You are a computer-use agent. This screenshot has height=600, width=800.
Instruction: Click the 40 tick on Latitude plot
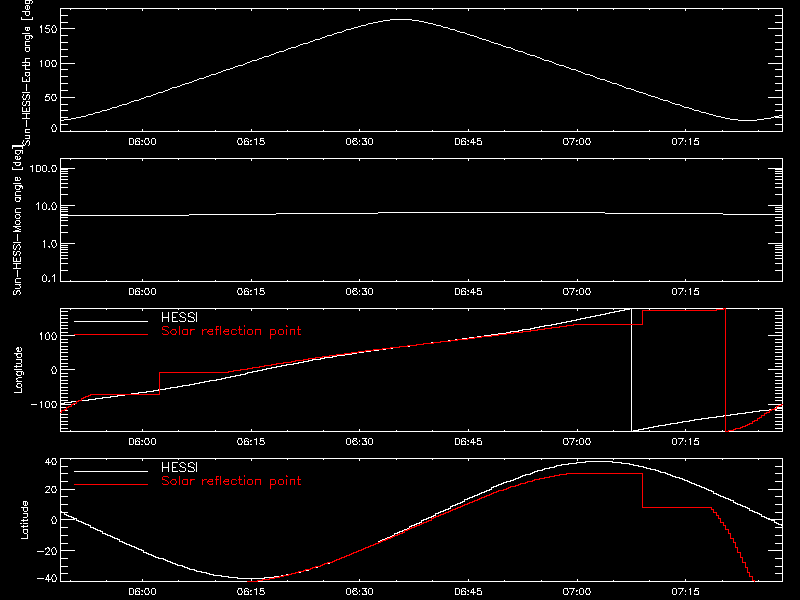pyautogui.click(x=51, y=462)
